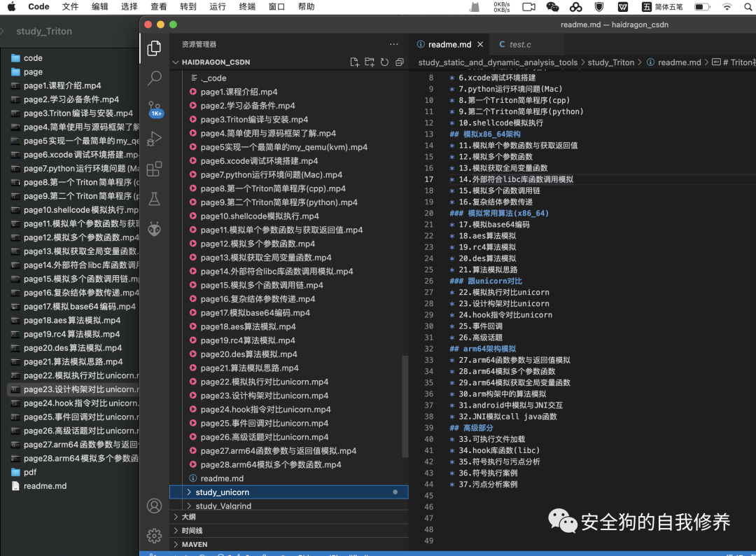Open the 帮助 menu

click(306, 7)
